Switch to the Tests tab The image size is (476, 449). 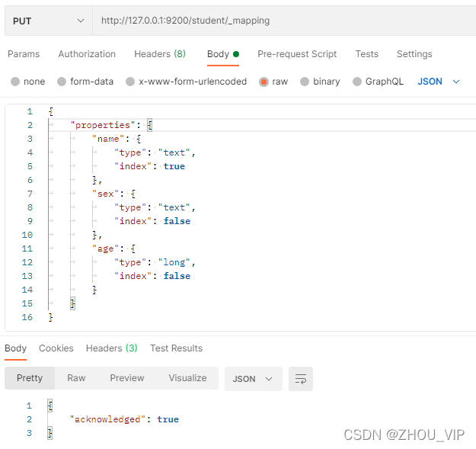point(367,54)
